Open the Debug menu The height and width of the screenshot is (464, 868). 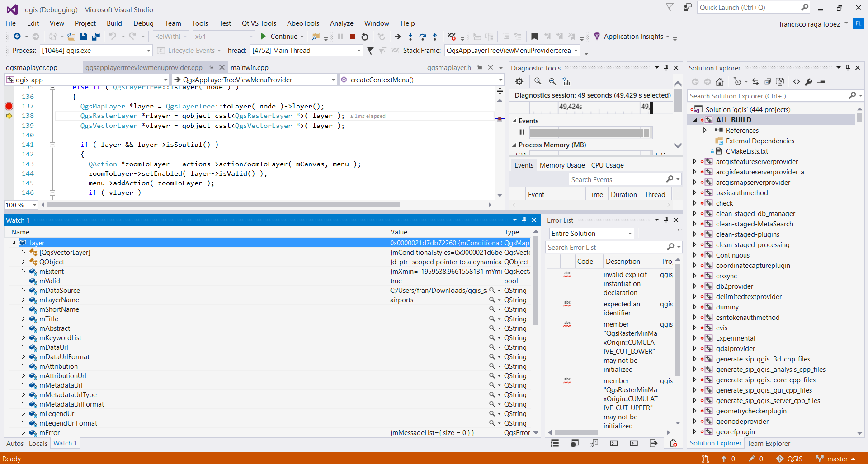pos(143,23)
